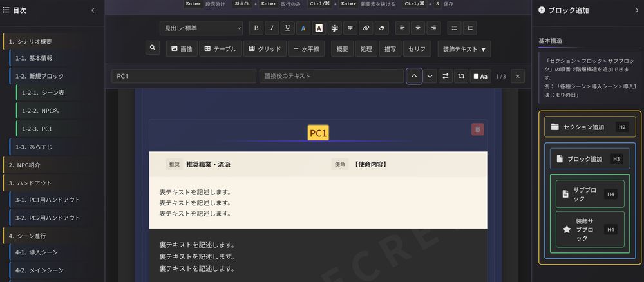
Task: Add a block with ブロック追加 H3
Action: coord(590,159)
